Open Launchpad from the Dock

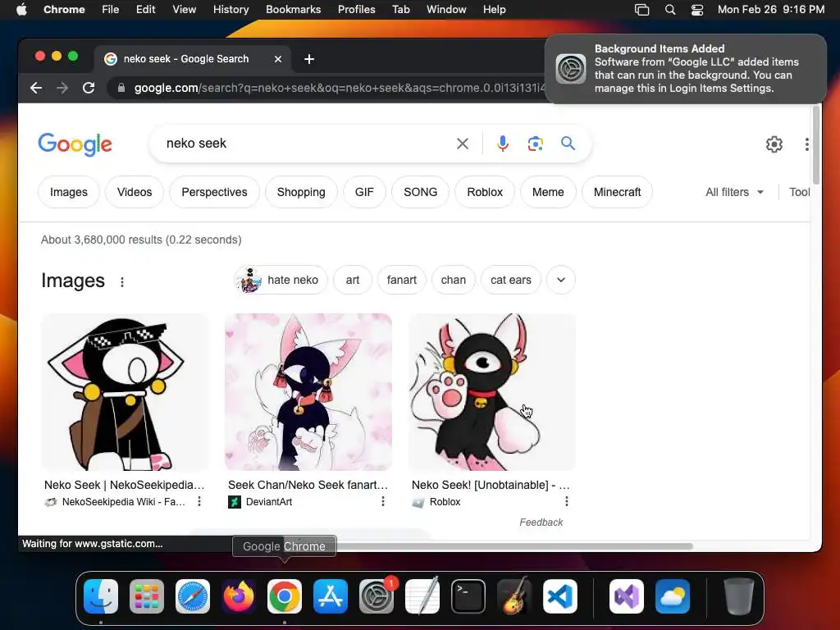pos(147,596)
